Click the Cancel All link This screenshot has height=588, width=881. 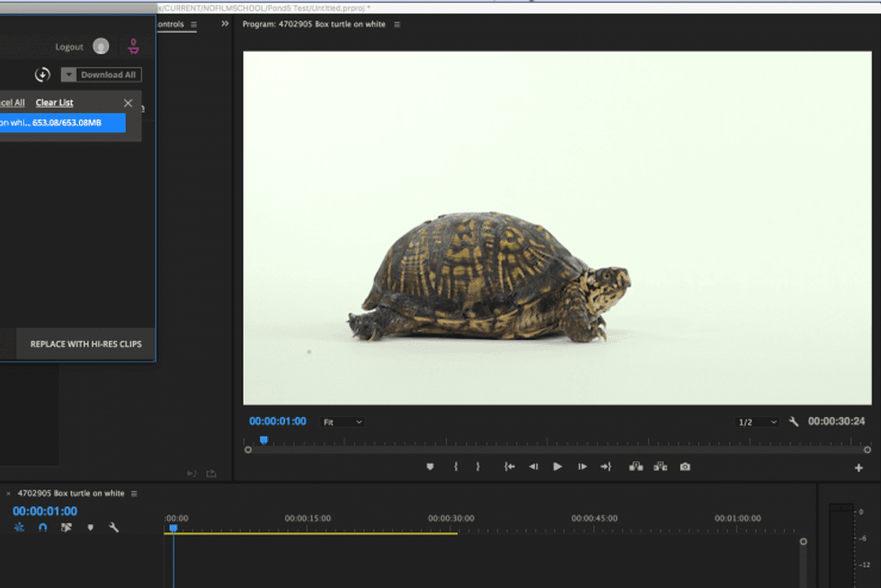click(13, 102)
